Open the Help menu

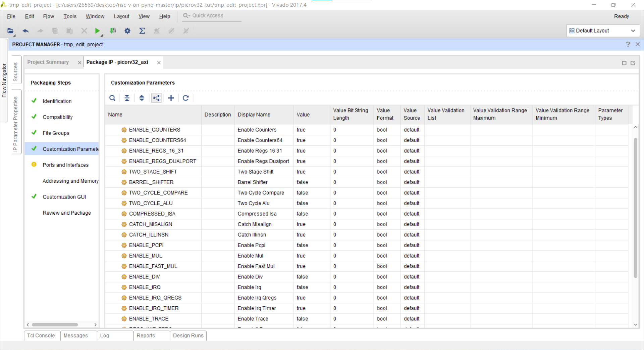click(x=165, y=16)
